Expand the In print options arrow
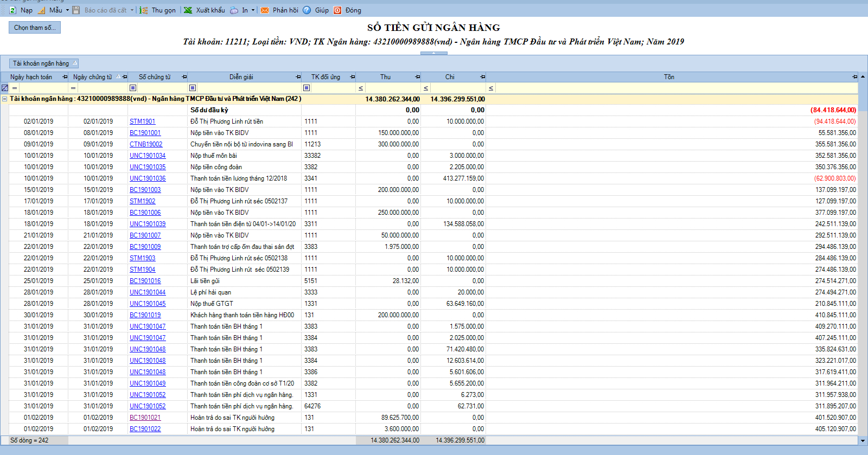 (x=253, y=10)
